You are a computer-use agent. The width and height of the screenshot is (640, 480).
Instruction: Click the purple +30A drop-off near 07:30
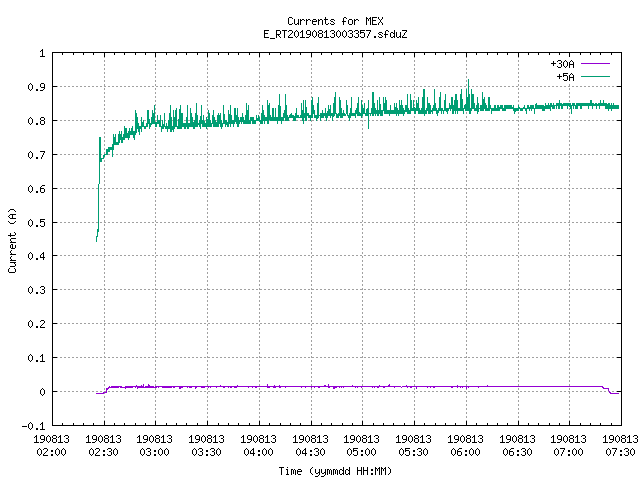609,390
